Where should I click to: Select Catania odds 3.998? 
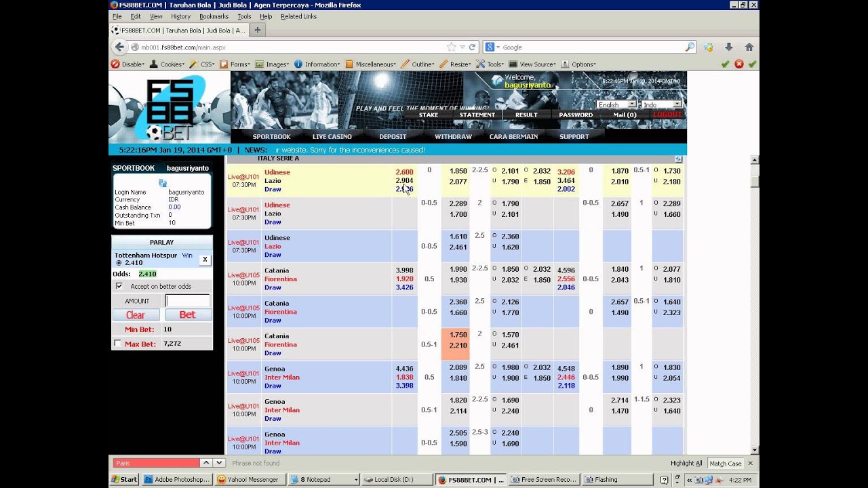[x=404, y=270]
